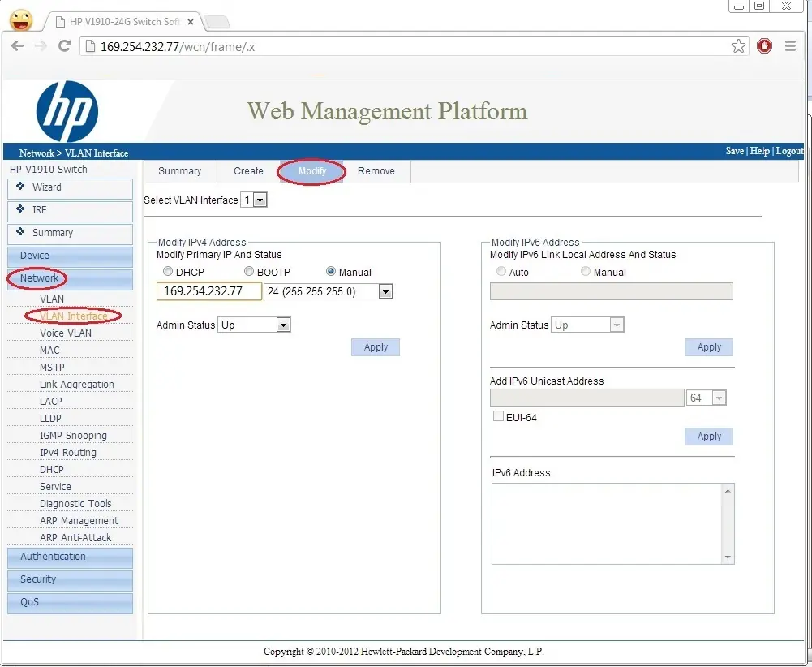The image size is (812, 667).
Task: Open the IRF menu item
Action: point(70,211)
